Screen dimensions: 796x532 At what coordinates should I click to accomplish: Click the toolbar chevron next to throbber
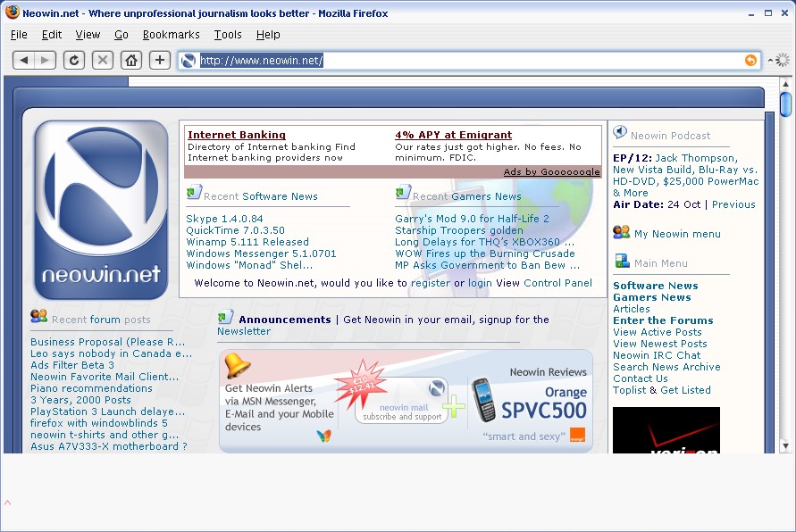click(770, 61)
